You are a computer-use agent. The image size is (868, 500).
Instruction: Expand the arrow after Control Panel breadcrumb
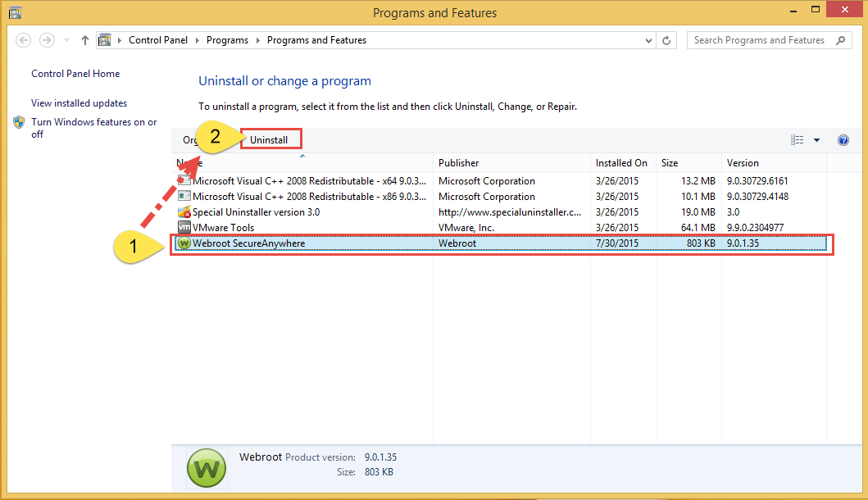(x=197, y=40)
